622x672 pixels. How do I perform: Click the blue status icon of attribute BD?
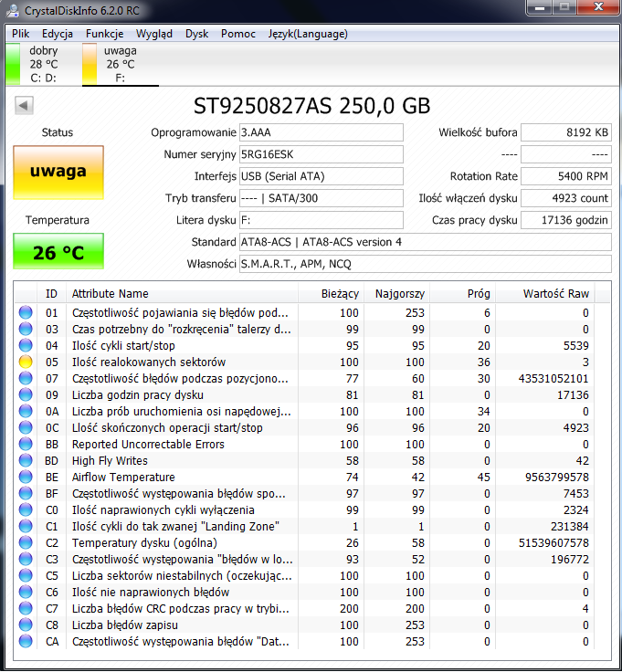tap(26, 460)
